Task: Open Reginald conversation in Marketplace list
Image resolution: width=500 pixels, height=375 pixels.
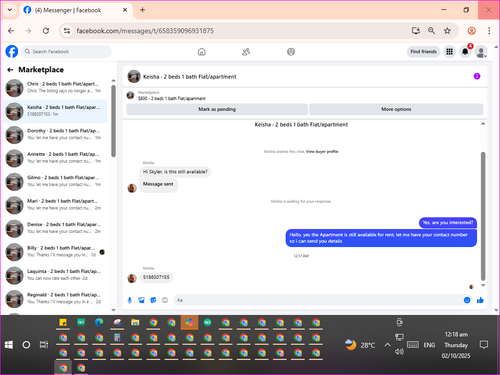Action: click(x=55, y=298)
